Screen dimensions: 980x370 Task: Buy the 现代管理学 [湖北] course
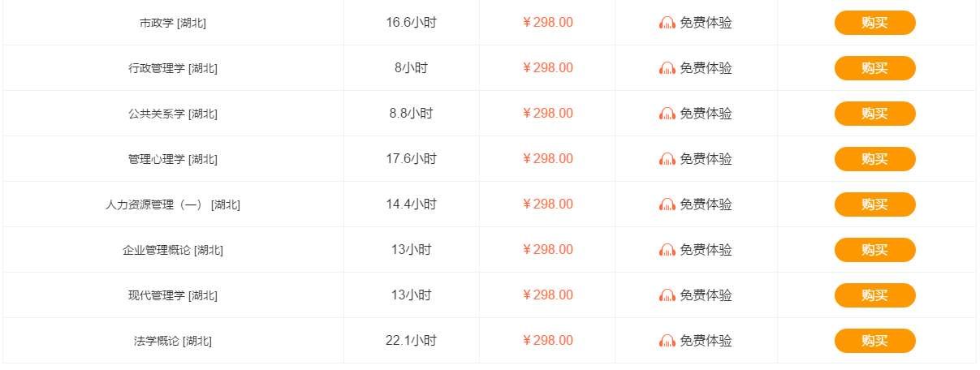click(x=875, y=295)
